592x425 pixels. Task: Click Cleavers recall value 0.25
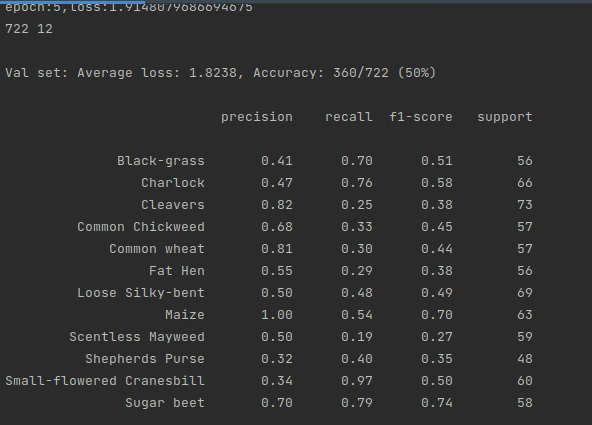pos(357,205)
